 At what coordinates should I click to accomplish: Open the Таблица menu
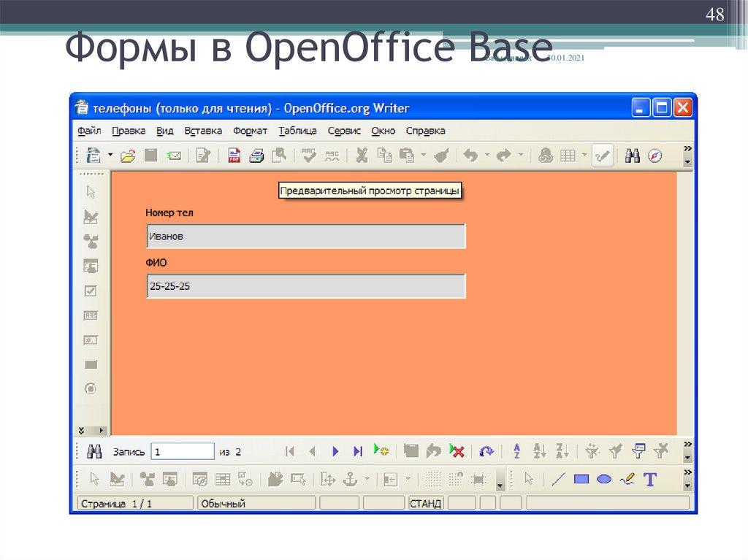tap(299, 130)
